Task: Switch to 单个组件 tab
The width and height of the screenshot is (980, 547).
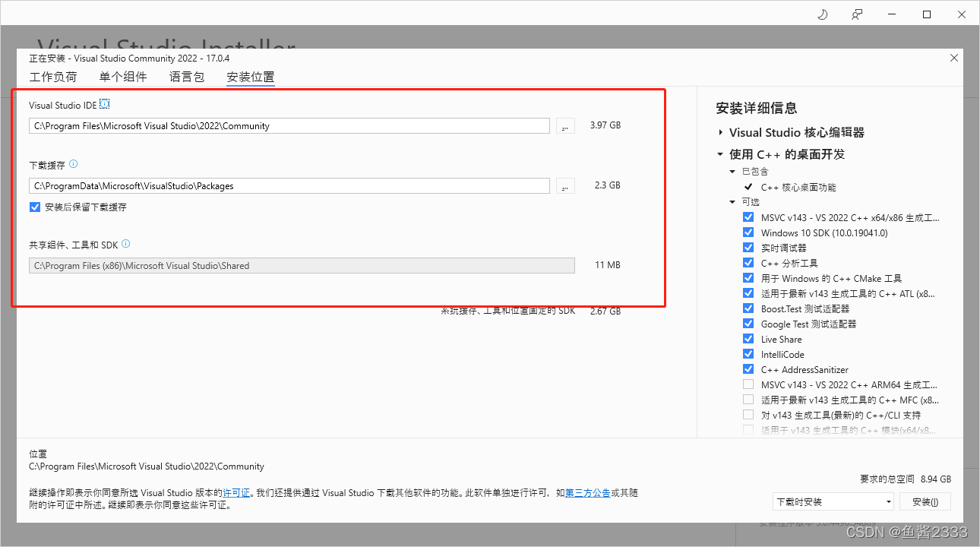Action: (x=123, y=77)
